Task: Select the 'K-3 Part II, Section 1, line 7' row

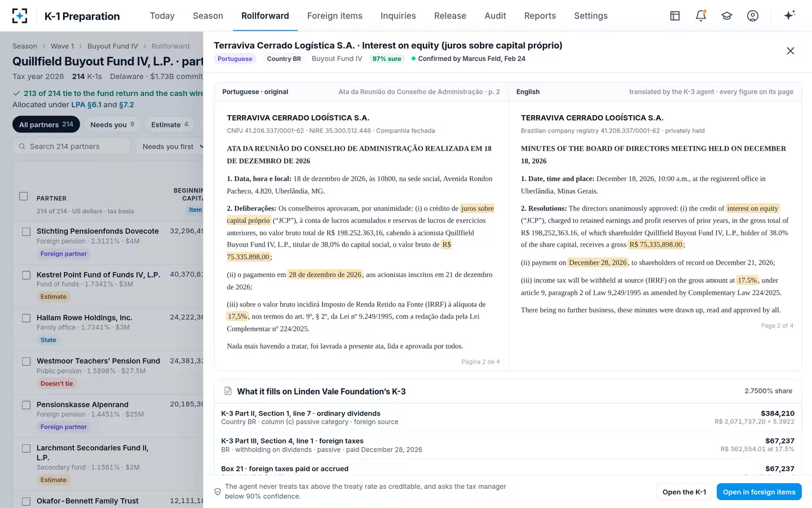Action: [x=507, y=418]
